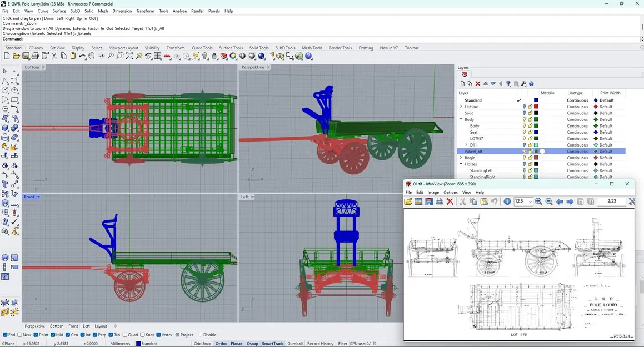Delete layer with the red X icon
This screenshot has height=347, width=644.
click(477, 84)
